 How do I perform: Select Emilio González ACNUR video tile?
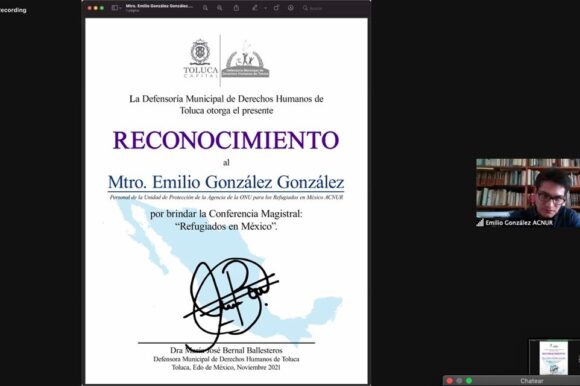pyautogui.click(x=528, y=193)
